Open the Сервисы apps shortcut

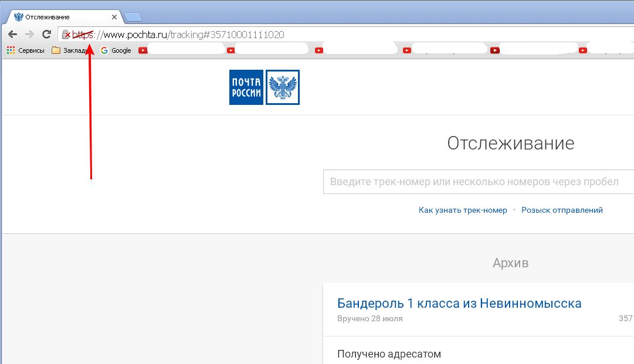pyautogui.click(x=25, y=50)
